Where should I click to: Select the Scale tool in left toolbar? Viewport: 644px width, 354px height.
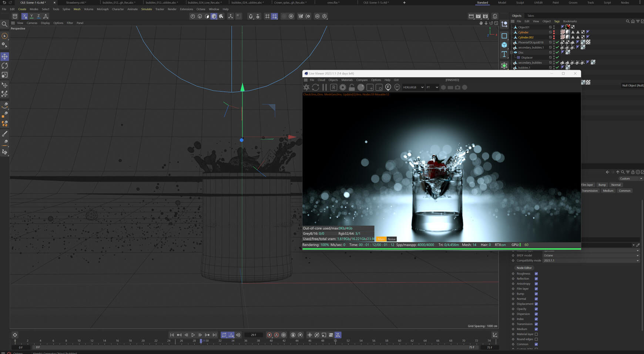[4, 75]
